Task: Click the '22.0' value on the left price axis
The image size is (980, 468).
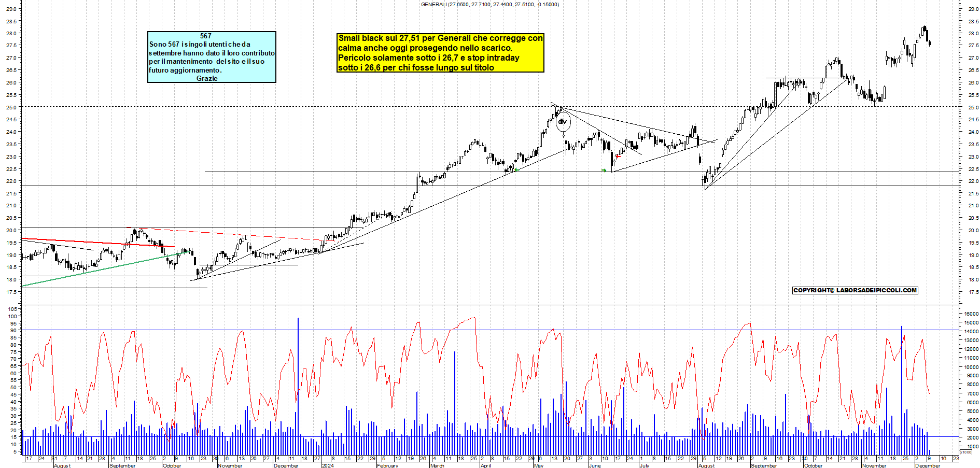Action: [10, 181]
